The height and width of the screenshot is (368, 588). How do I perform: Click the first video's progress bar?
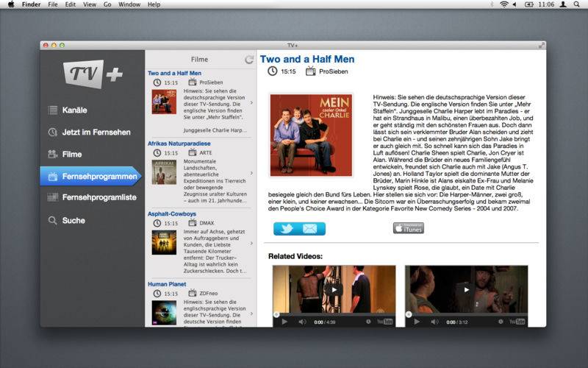pyautogui.click(x=334, y=315)
